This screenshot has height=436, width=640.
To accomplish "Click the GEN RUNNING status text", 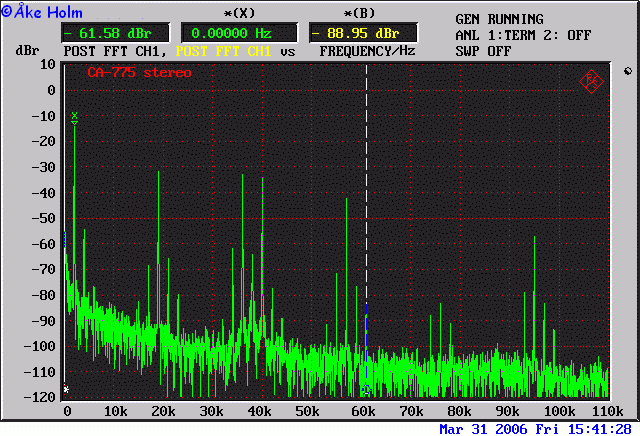I will (x=499, y=19).
